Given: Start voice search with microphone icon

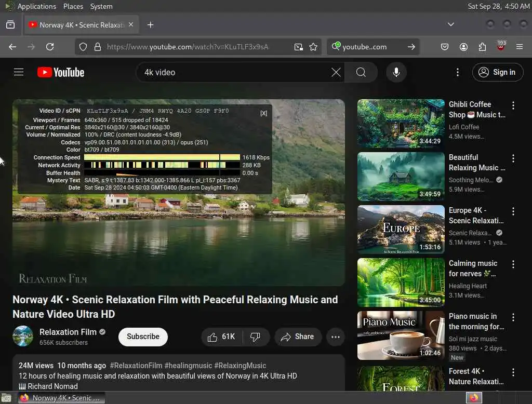Looking at the screenshot, I should click(x=396, y=72).
